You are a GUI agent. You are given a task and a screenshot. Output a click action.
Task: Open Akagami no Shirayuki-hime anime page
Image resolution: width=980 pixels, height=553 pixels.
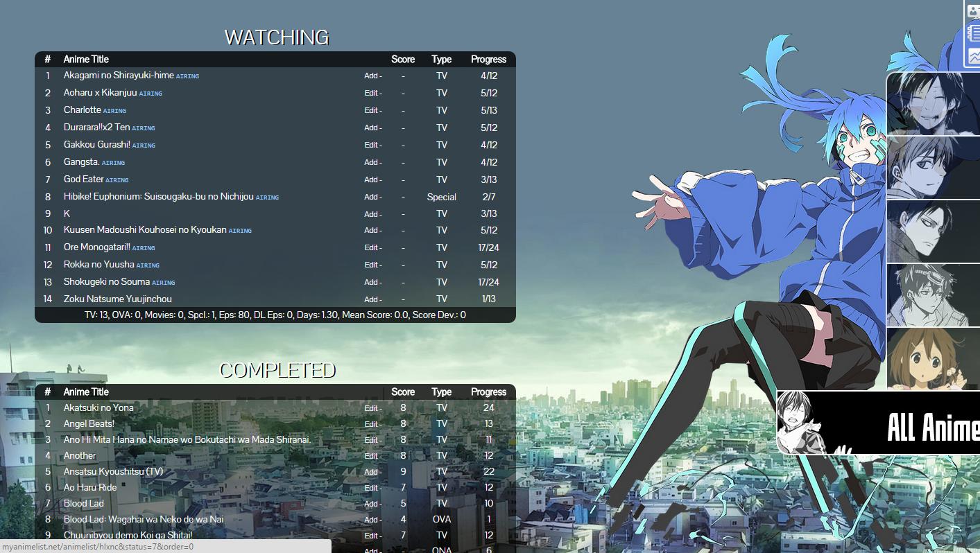click(x=119, y=76)
